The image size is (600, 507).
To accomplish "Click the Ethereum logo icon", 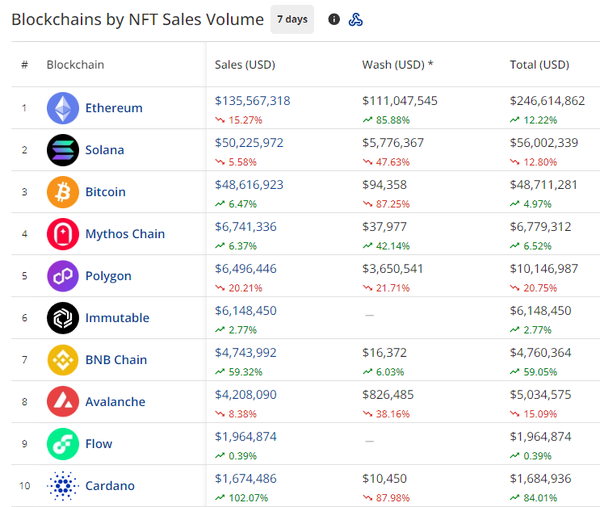I will (x=63, y=108).
